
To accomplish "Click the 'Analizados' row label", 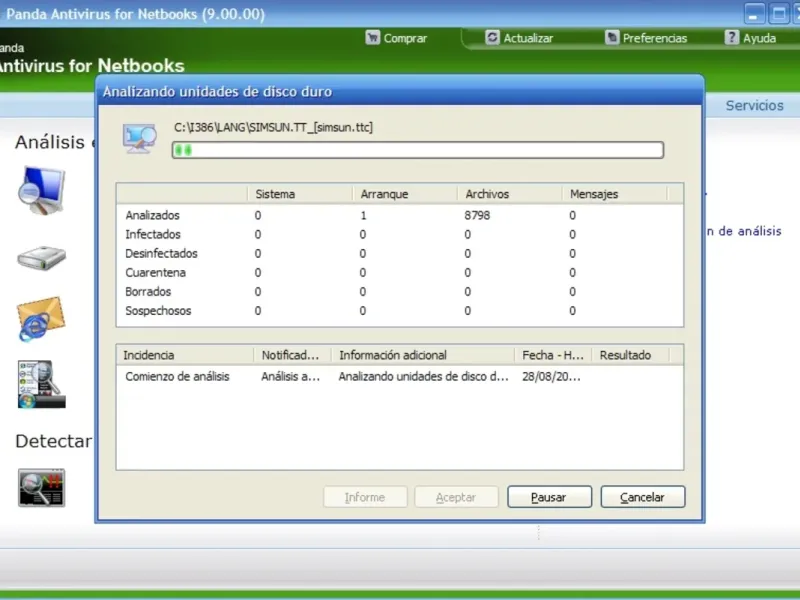I will (153, 215).
